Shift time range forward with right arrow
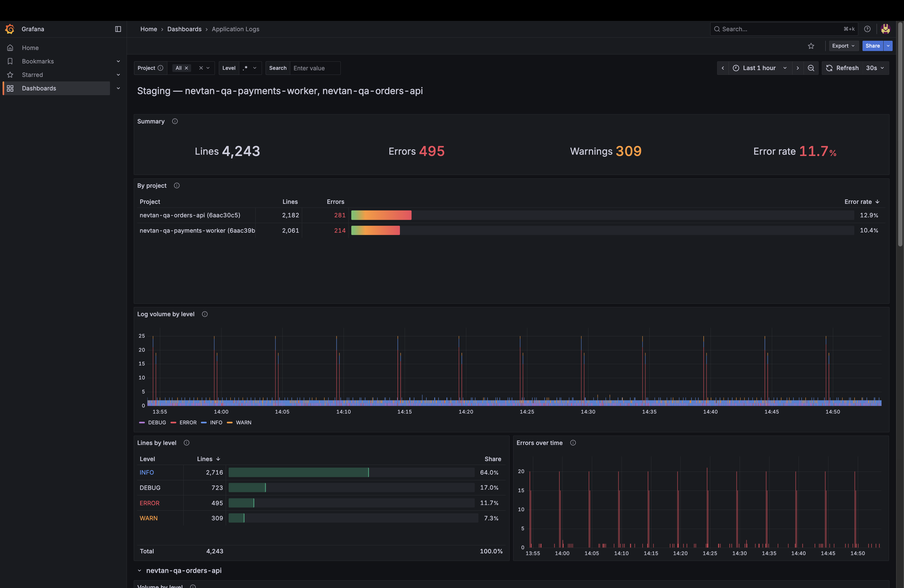The width and height of the screenshot is (904, 588). click(798, 68)
